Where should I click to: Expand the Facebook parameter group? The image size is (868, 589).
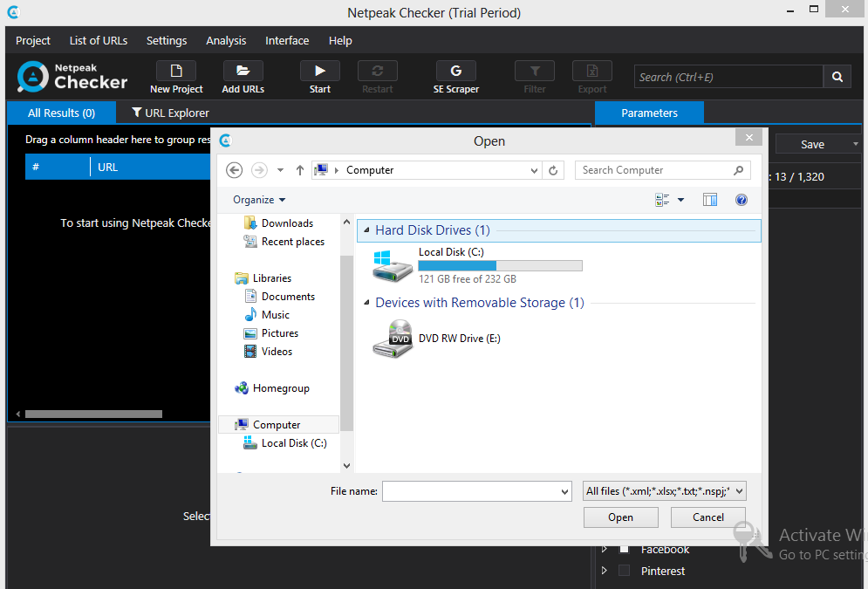[x=605, y=549]
